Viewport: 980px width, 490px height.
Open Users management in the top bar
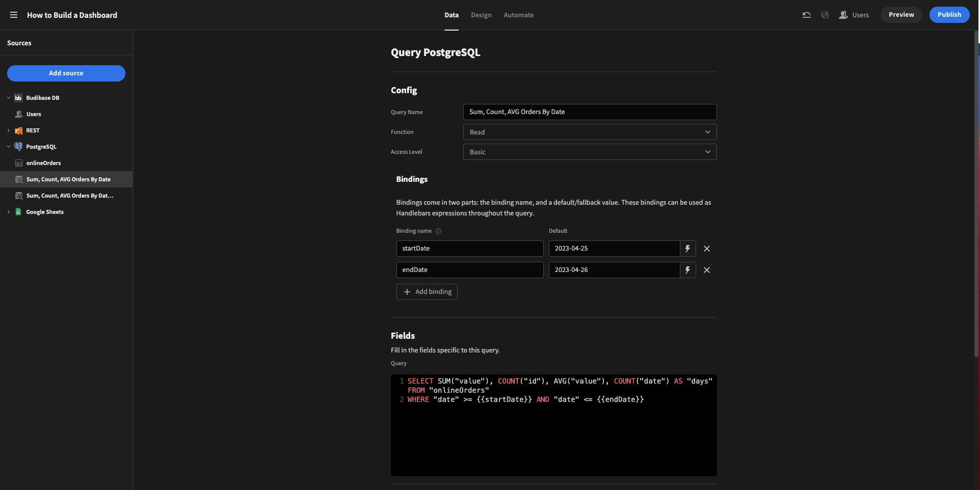point(854,15)
